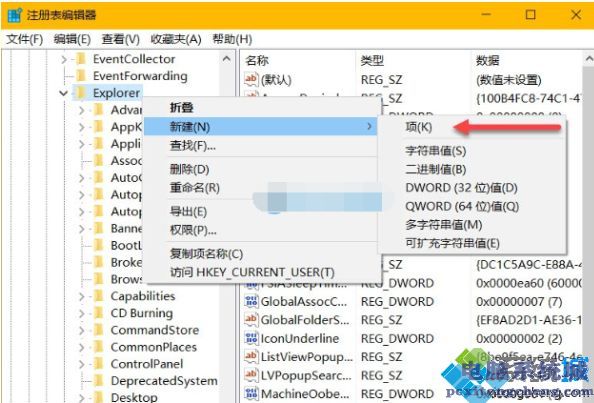Open the 收藏夹(A) menu
This screenshot has height=403, width=594.
coord(176,39)
